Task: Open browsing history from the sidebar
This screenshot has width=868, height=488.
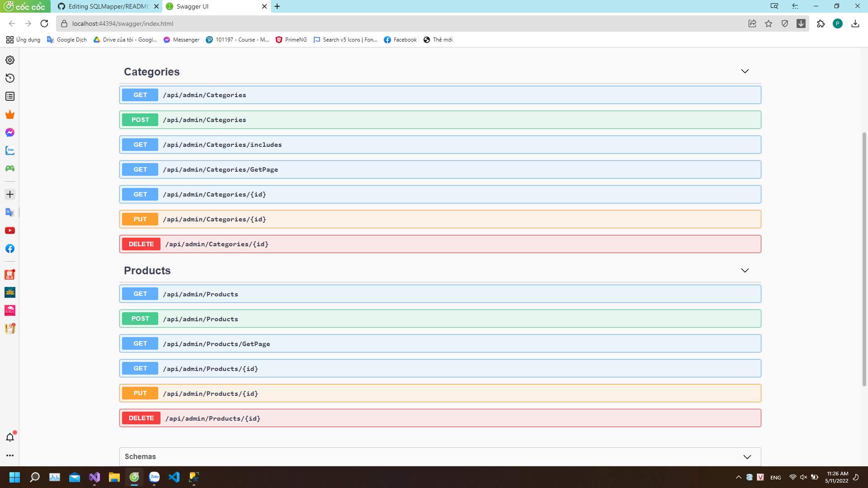Action: [x=9, y=78]
